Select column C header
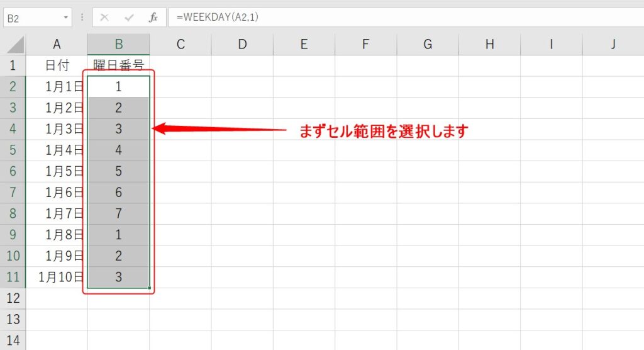The height and width of the screenshot is (350, 644). point(180,45)
